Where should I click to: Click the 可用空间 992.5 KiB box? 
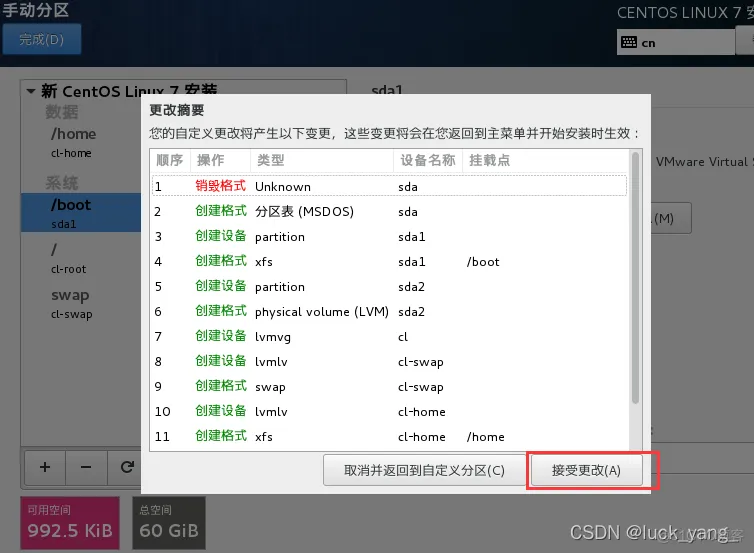70,520
